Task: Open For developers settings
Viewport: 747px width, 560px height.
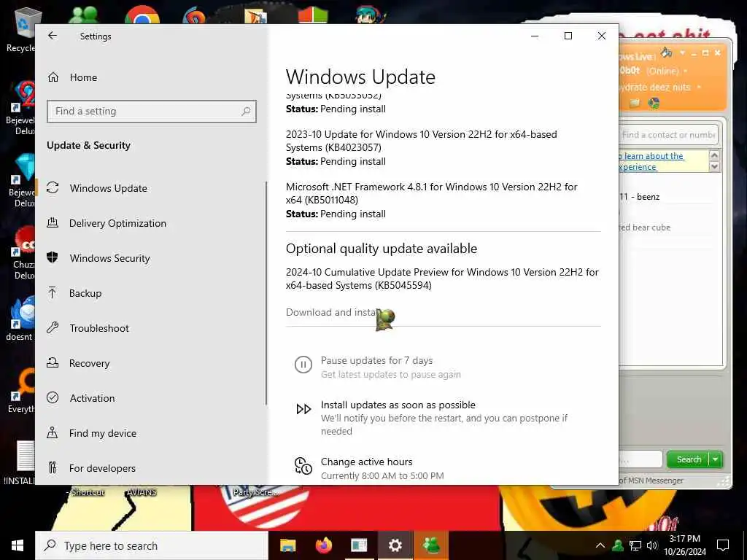Action: 102,468
